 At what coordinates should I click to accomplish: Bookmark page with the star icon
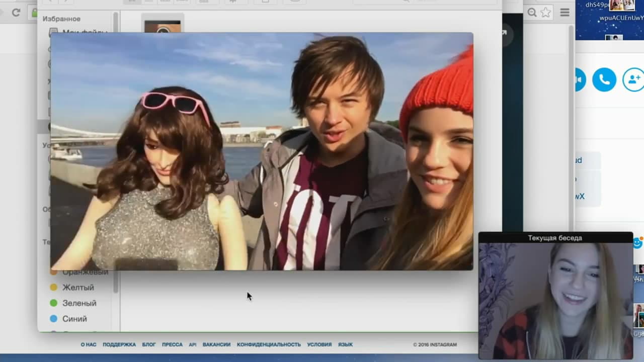[x=546, y=13]
